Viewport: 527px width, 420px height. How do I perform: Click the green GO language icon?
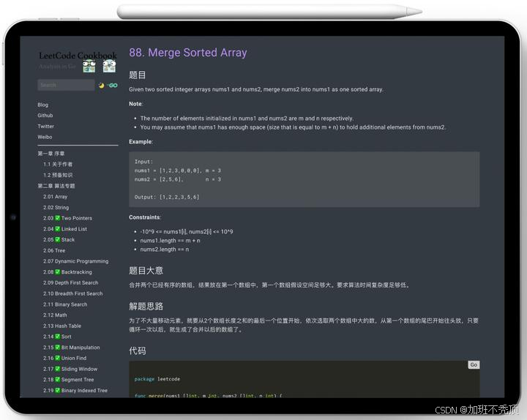pos(113,86)
